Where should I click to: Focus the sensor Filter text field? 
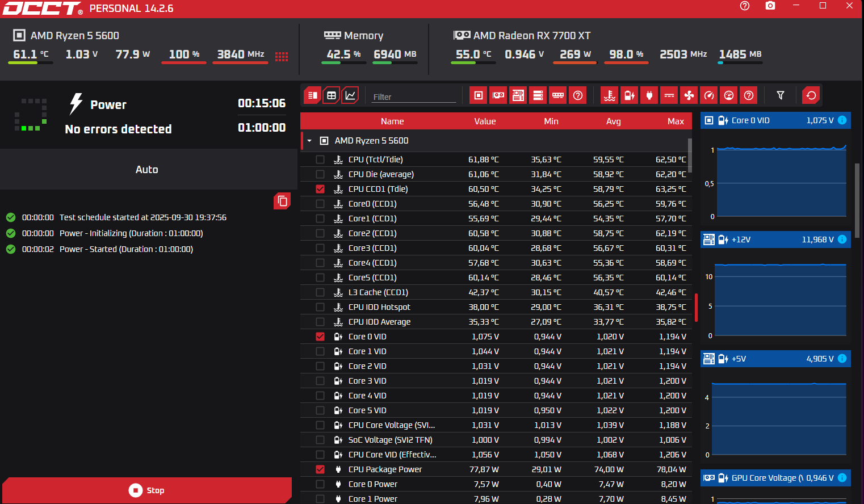tap(414, 96)
